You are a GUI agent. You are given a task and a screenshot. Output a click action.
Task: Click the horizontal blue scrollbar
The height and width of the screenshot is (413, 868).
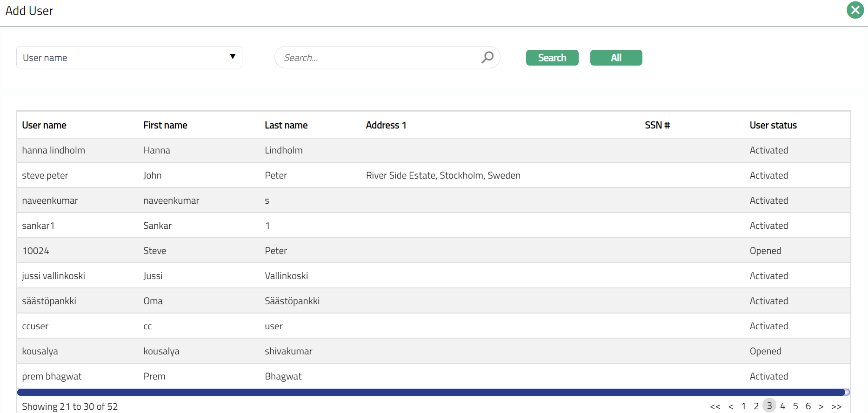pos(431,392)
